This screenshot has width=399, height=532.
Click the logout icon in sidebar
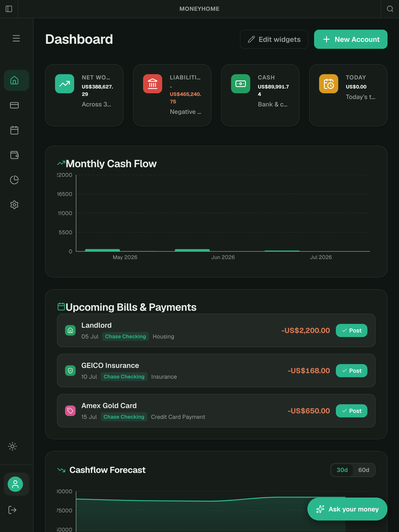[x=12, y=510]
